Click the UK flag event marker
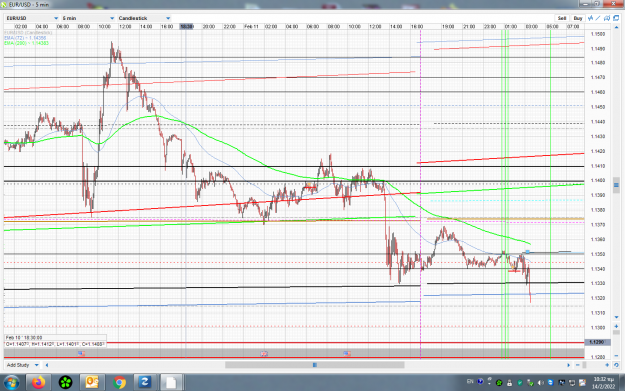The height and width of the screenshot is (391, 625). tap(264, 353)
